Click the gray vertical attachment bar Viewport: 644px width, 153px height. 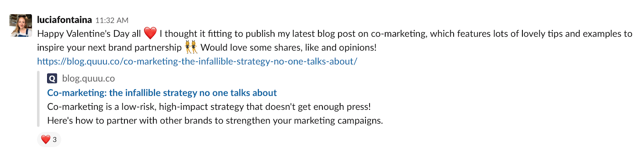pyautogui.click(x=38, y=99)
